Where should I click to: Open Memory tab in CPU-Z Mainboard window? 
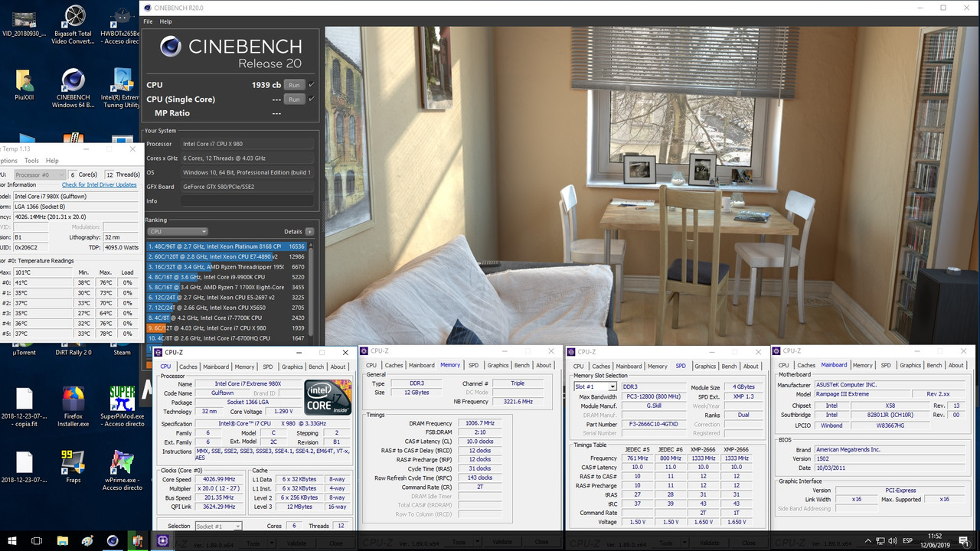coord(862,365)
